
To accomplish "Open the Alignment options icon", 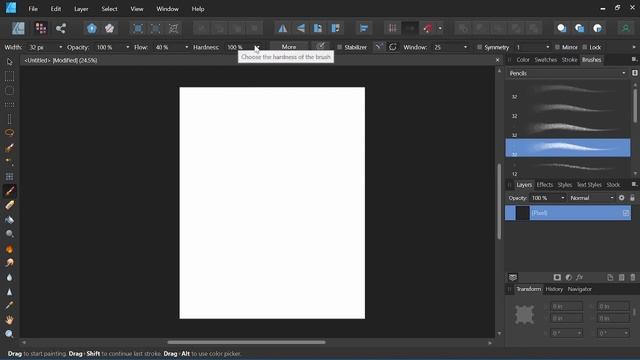I will (x=364, y=28).
